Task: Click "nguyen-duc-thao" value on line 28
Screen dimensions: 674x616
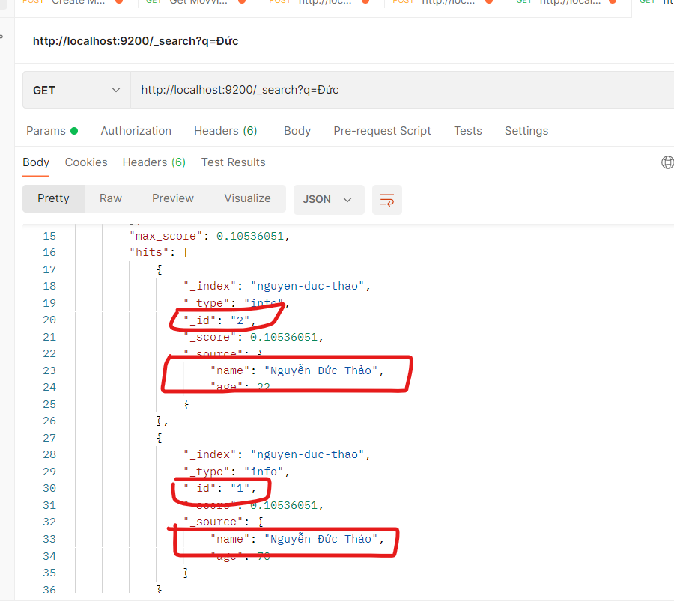Action: point(307,454)
